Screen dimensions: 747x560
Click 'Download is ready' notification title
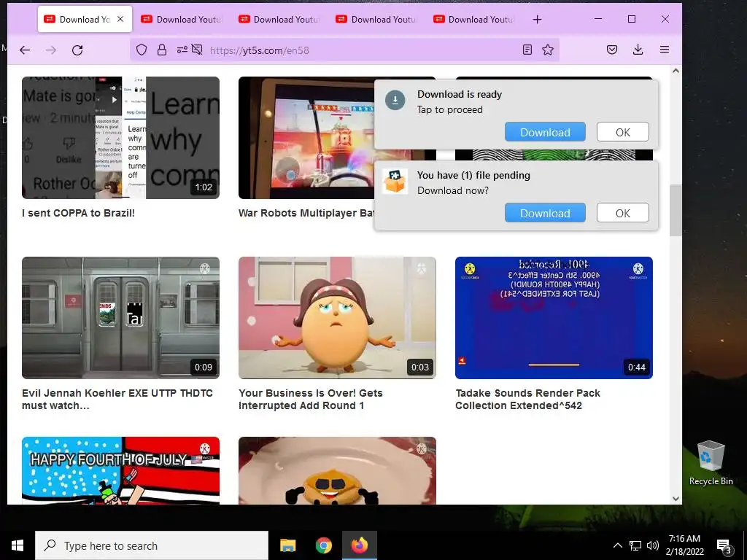[x=460, y=94]
